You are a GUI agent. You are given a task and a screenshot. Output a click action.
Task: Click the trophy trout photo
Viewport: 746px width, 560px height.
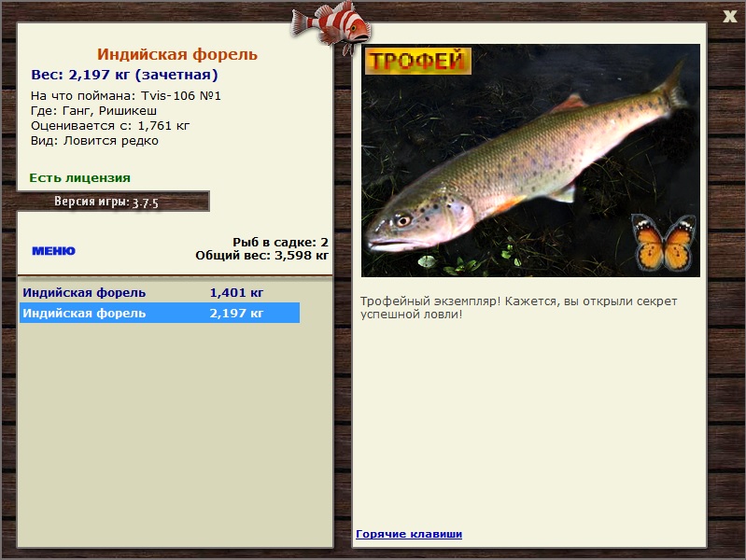[530, 161]
